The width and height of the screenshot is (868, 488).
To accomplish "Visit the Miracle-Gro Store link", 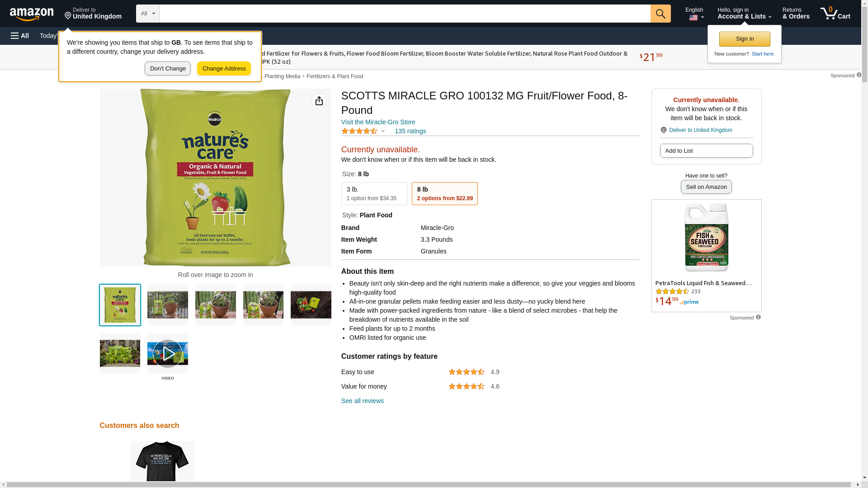I will 378,122.
